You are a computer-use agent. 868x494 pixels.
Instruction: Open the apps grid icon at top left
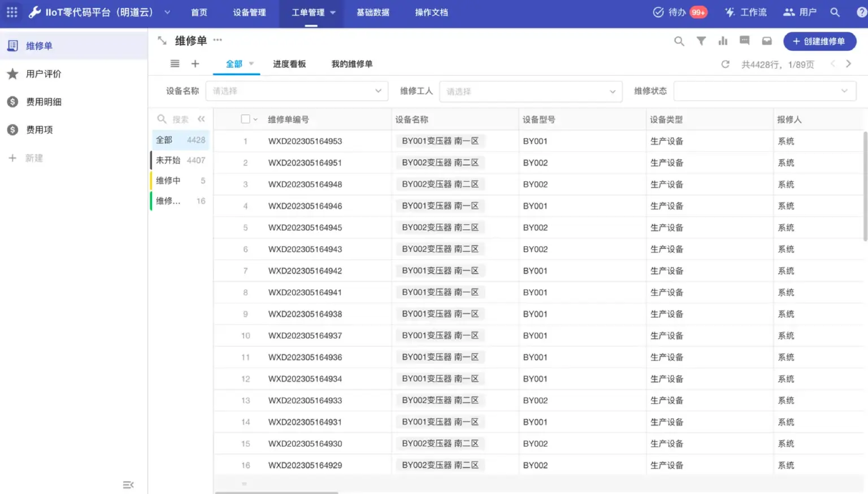click(11, 12)
